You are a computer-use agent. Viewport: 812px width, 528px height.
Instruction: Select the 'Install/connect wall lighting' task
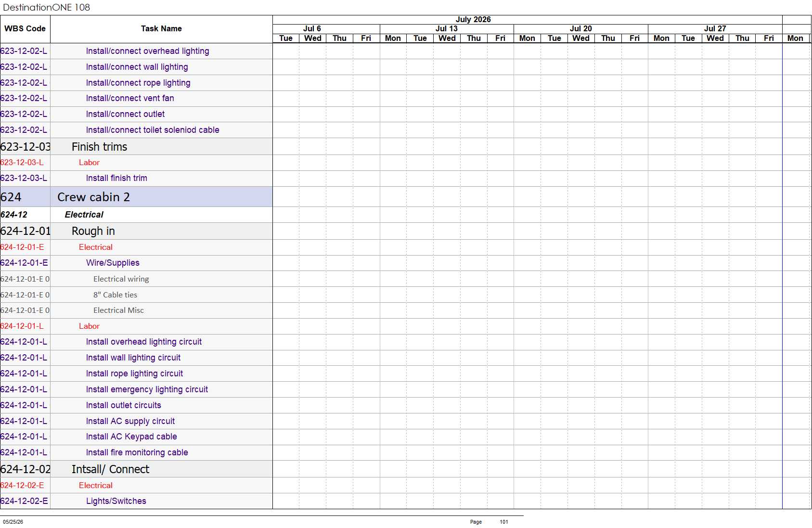[x=137, y=67]
